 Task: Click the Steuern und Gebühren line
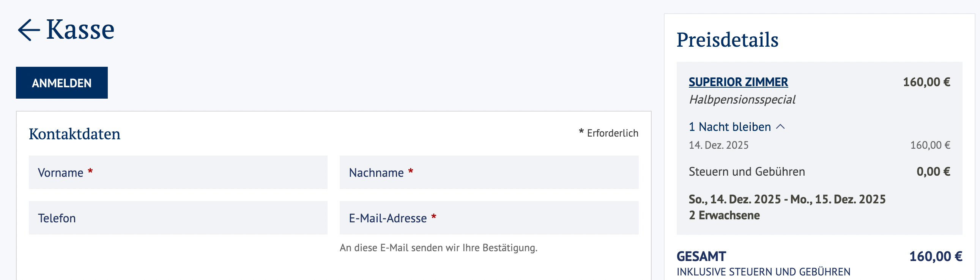pos(747,171)
